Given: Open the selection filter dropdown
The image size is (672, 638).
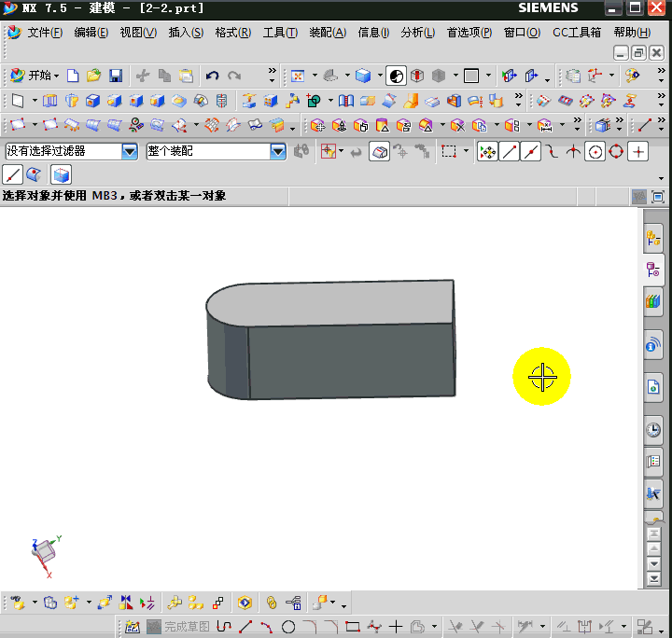Looking at the screenshot, I should [130, 152].
